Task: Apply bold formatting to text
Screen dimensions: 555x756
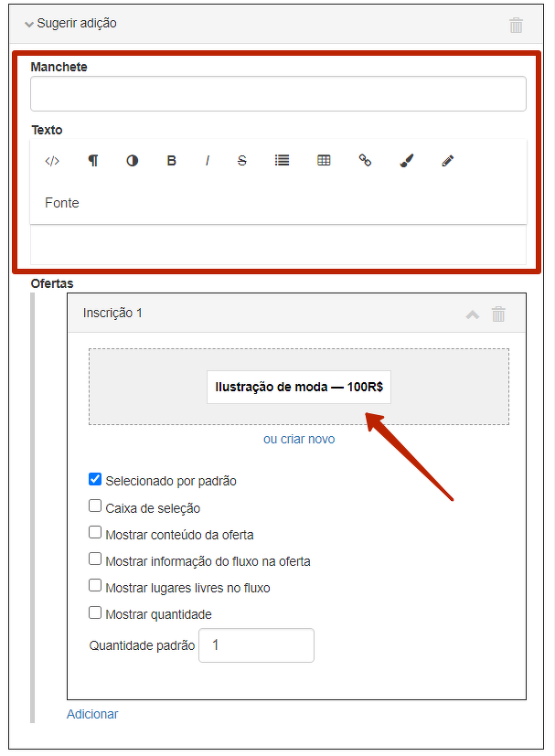Action: point(171,161)
